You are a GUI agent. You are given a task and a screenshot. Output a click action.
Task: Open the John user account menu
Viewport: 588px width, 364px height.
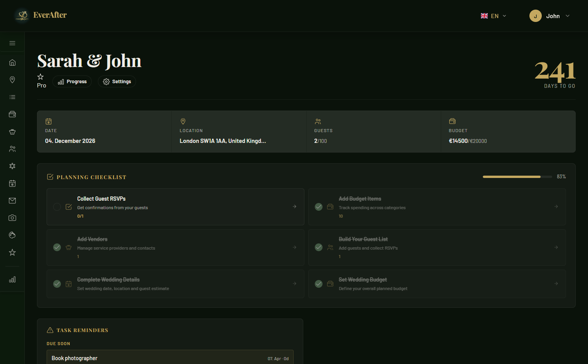coord(549,16)
